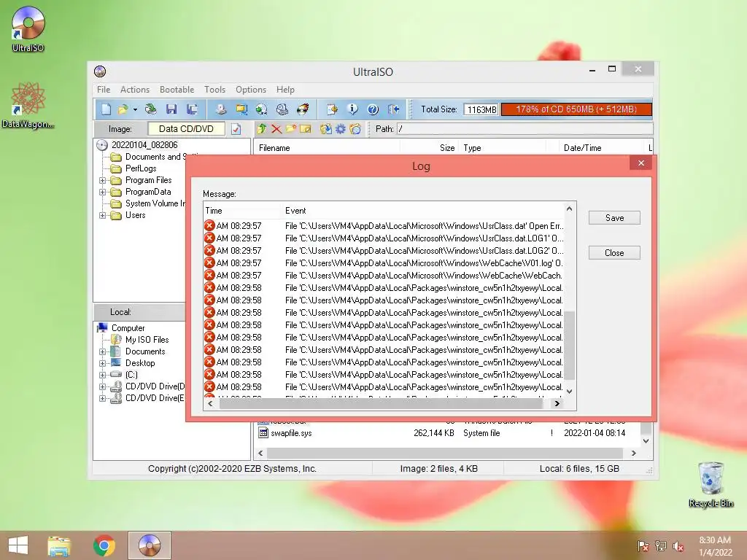Select root node 20220104_082806 in image tree
This screenshot has width=747, height=560.
pos(144,145)
